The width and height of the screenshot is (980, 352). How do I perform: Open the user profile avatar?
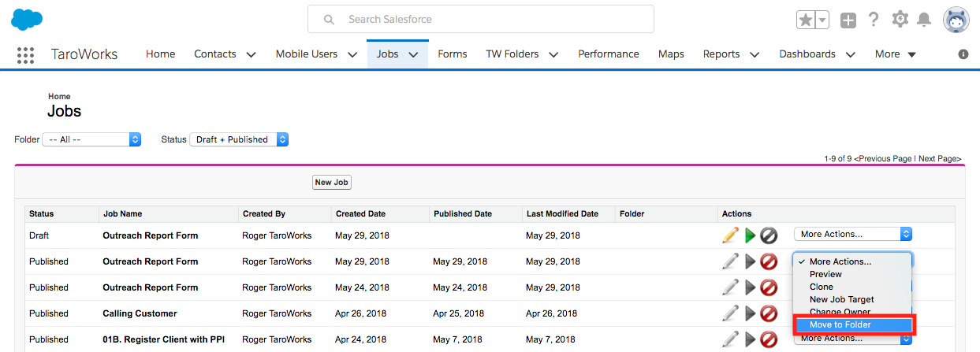pos(956,20)
